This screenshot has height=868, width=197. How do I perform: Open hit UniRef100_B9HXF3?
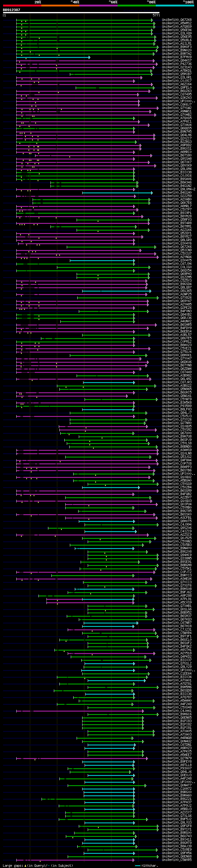pos(177,47)
